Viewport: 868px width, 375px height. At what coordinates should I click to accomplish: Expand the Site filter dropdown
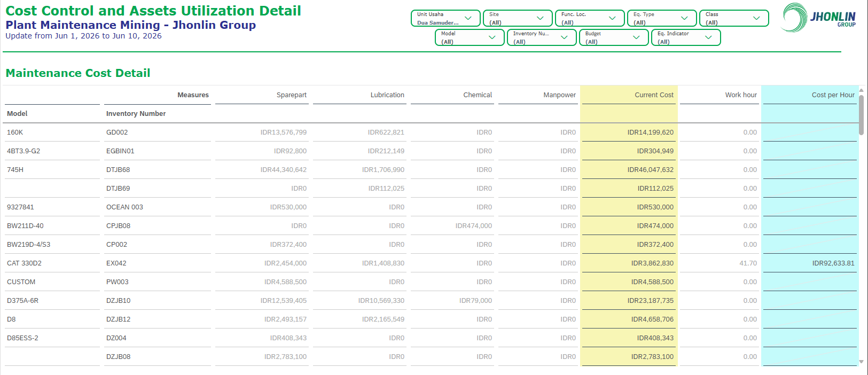(x=518, y=18)
